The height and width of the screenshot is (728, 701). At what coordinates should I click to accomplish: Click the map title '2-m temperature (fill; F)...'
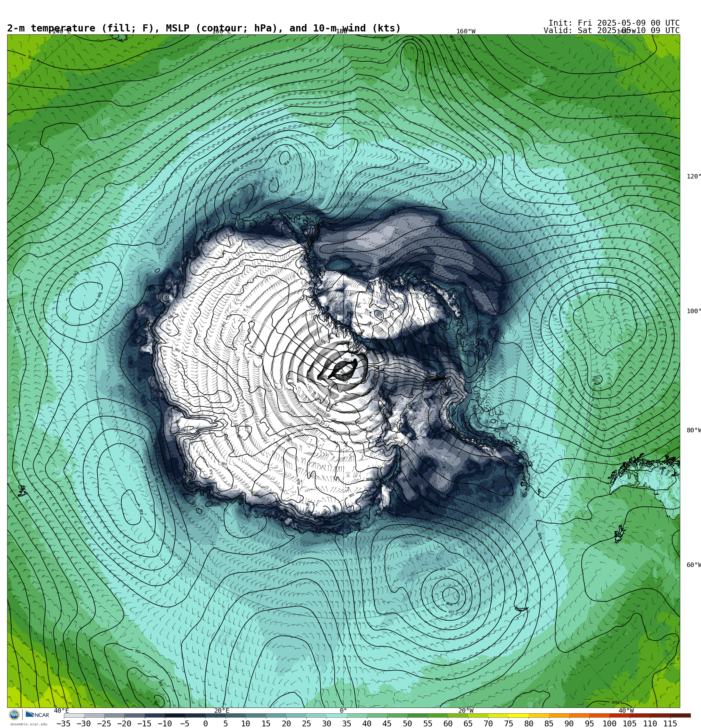point(204,28)
